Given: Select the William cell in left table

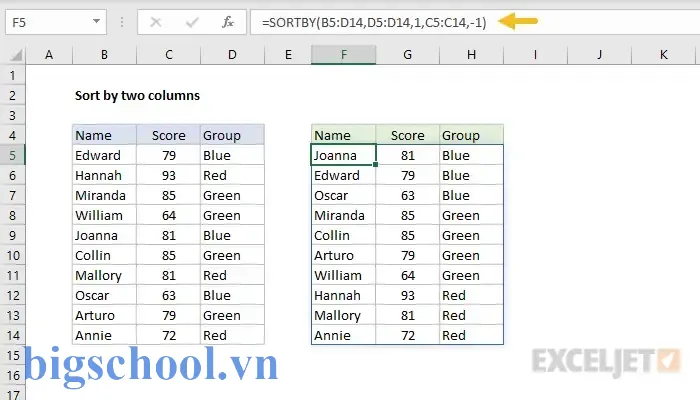Looking at the screenshot, I should (x=104, y=216).
